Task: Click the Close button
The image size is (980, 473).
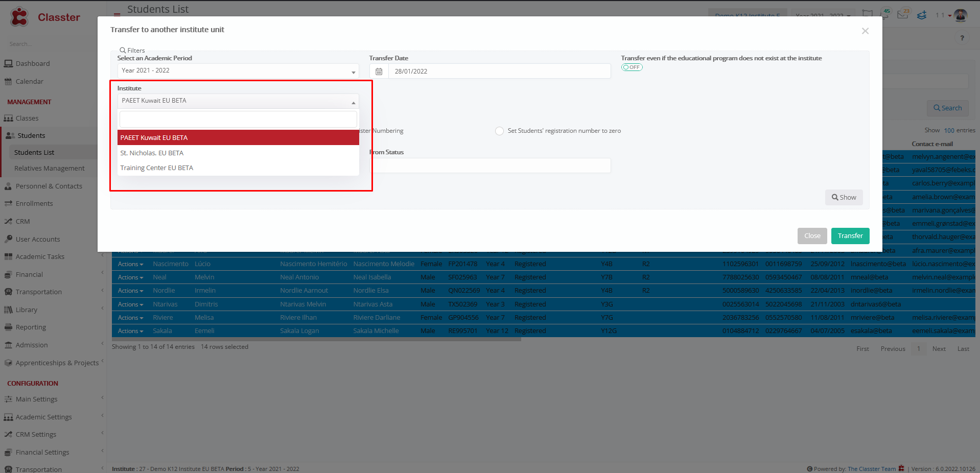Action: (x=812, y=235)
